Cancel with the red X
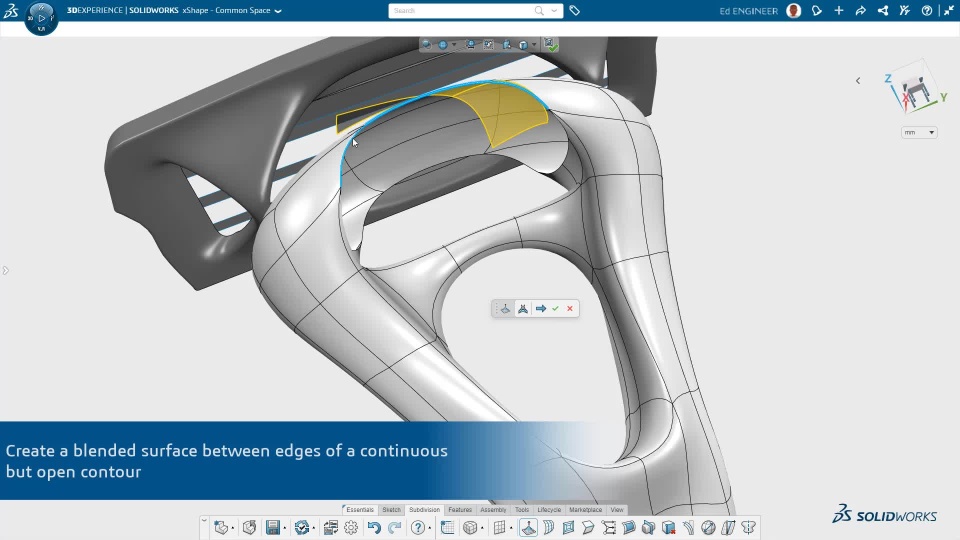960x540 pixels. (570, 309)
